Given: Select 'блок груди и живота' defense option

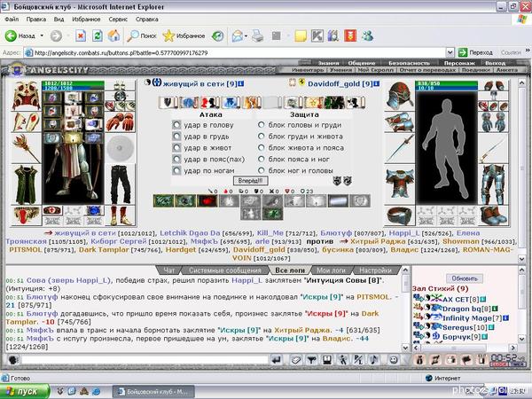Looking at the screenshot, I should pos(262,137).
